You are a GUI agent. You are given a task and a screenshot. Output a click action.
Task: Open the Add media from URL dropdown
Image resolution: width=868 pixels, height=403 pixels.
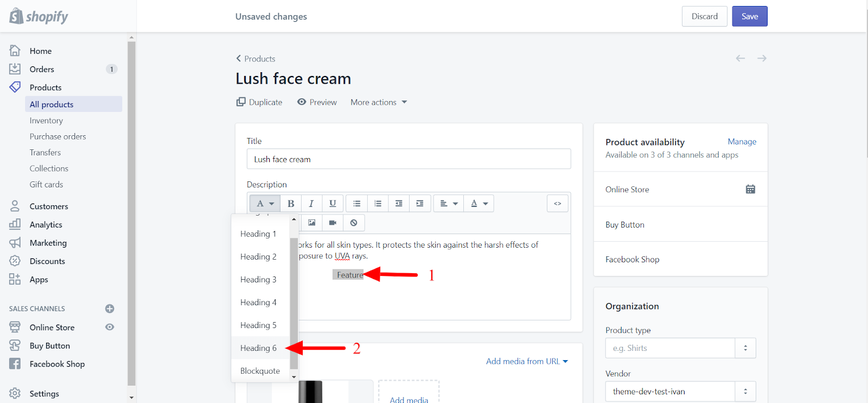point(527,361)
